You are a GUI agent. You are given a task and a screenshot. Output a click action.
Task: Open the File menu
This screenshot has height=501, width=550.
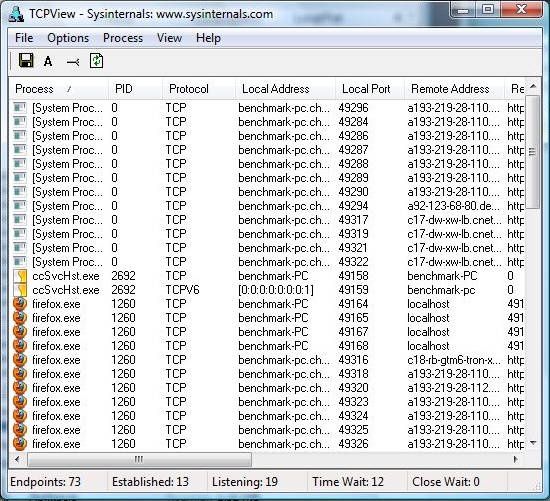tap(24, 38)
